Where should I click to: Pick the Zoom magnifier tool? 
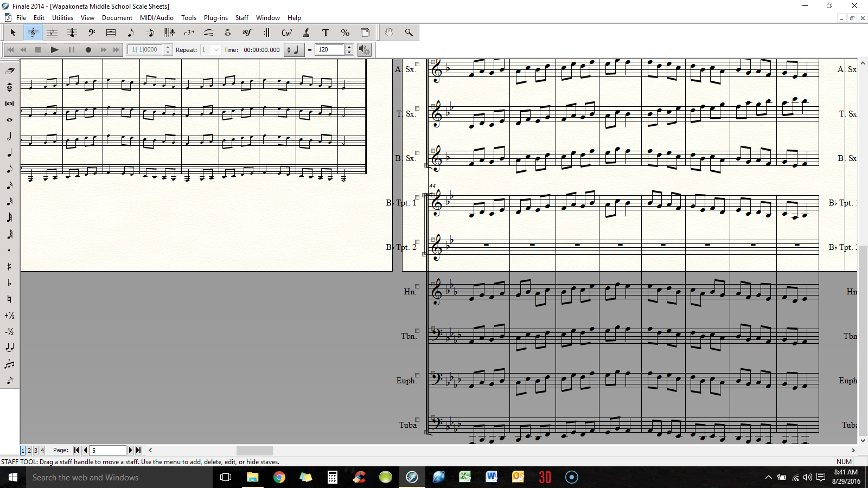(x=409, y=33)
